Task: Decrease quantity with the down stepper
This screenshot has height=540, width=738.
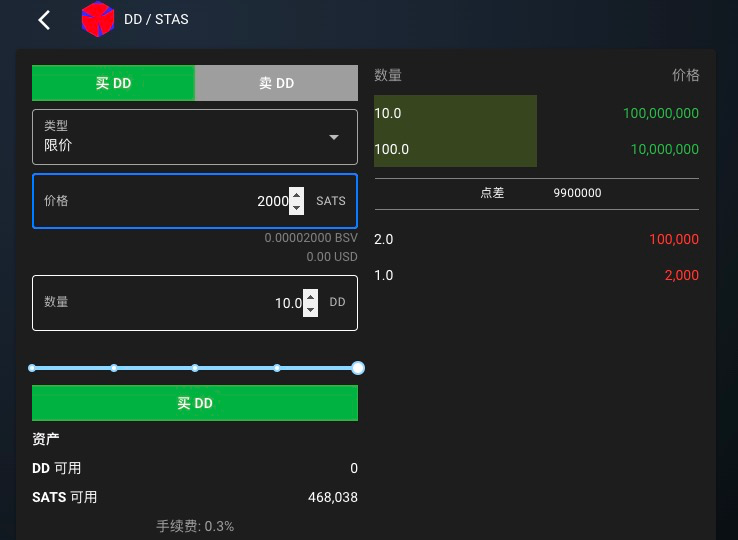Action: 310,310
